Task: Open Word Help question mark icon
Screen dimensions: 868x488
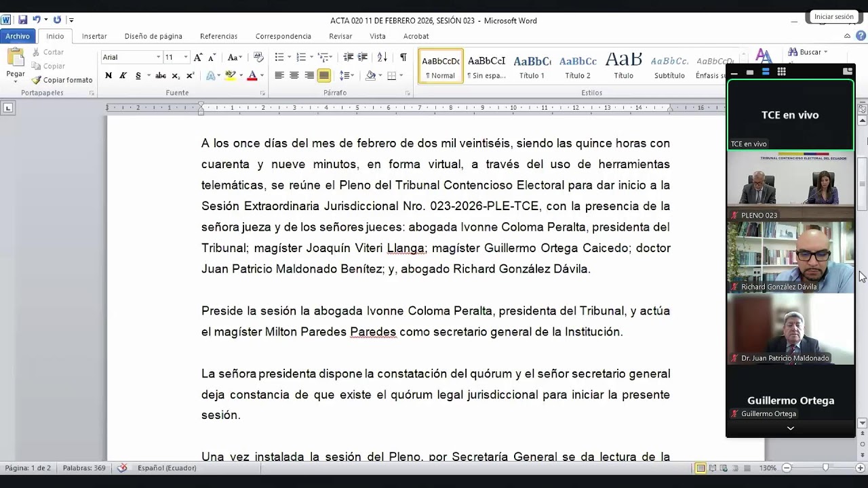Action: click(861, 36)
